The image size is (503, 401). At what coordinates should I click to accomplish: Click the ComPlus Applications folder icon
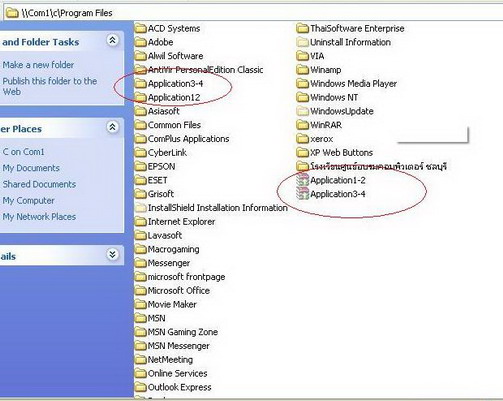click(x=141, y=139)
